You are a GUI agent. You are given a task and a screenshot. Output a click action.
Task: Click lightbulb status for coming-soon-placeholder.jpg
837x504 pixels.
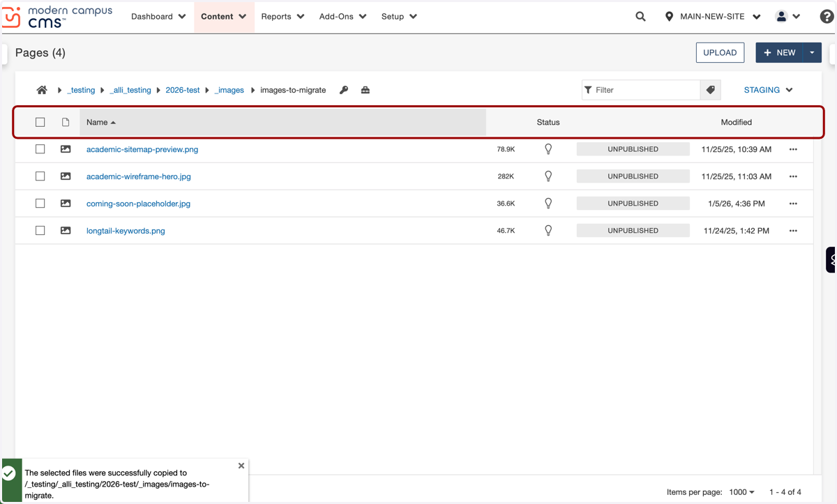[548, 204]
